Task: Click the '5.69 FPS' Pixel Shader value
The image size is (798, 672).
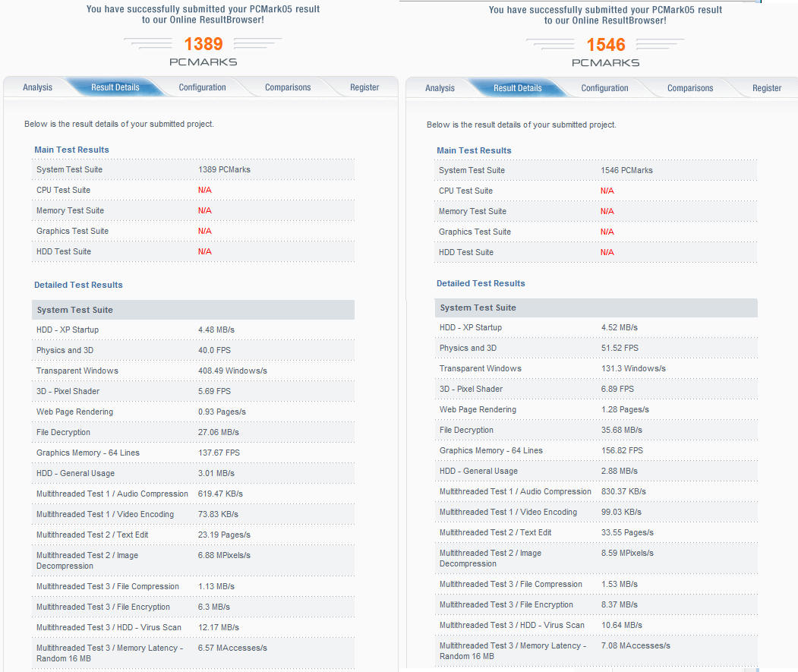Action: coord(214,391)
